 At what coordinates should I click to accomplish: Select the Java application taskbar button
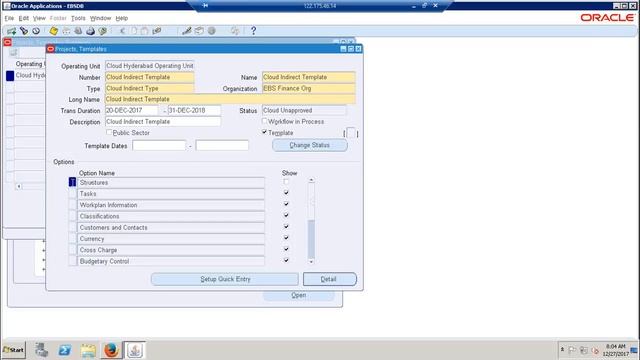[135, 350]
